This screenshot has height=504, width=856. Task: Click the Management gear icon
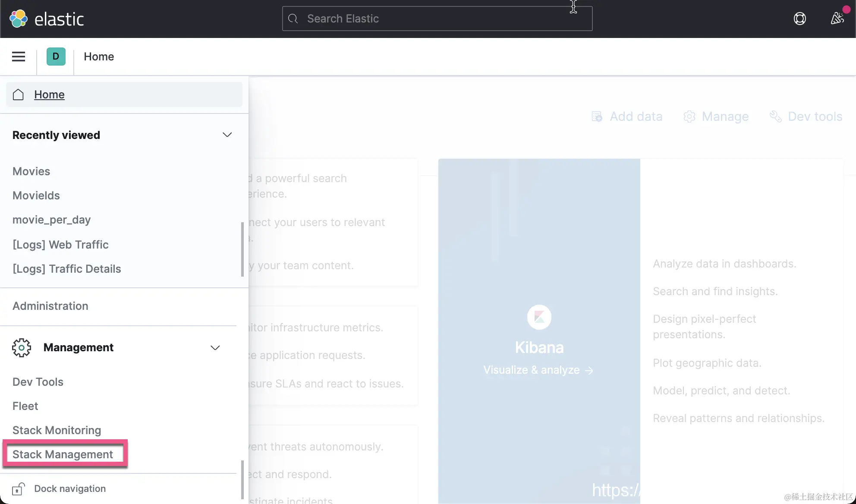coord(22,347)
